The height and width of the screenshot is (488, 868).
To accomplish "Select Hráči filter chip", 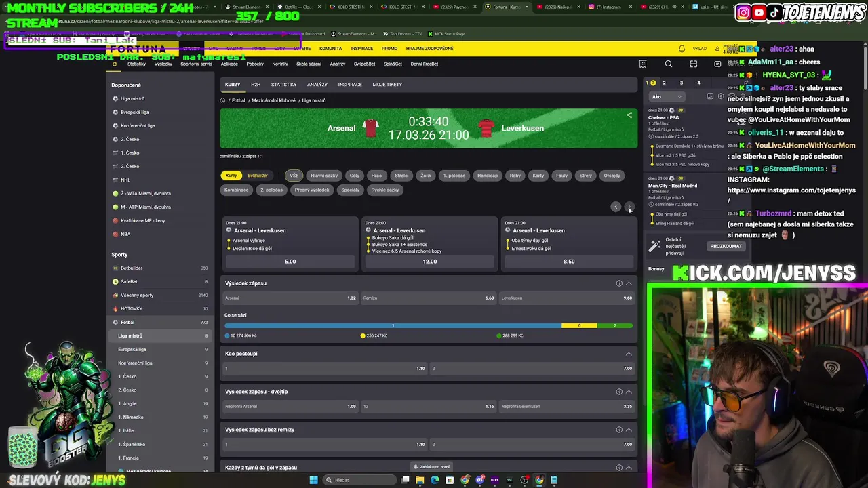I will coord(377,176).
